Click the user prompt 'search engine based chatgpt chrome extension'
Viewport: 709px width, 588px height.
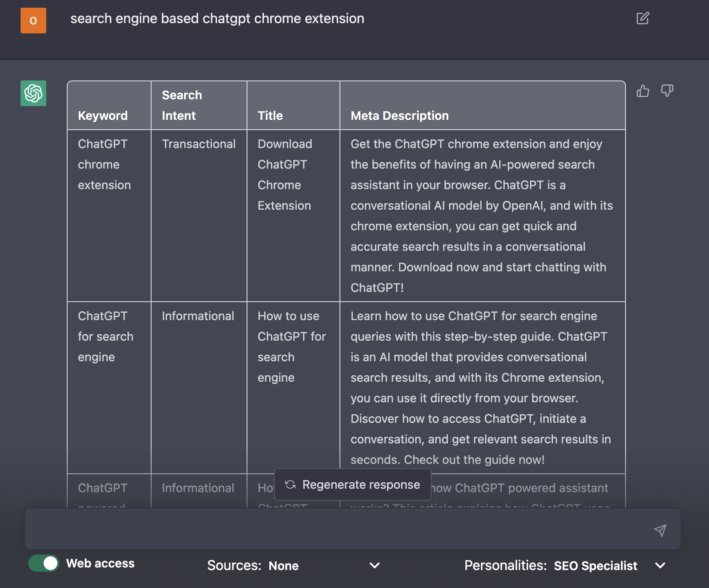tap(217, 18)
